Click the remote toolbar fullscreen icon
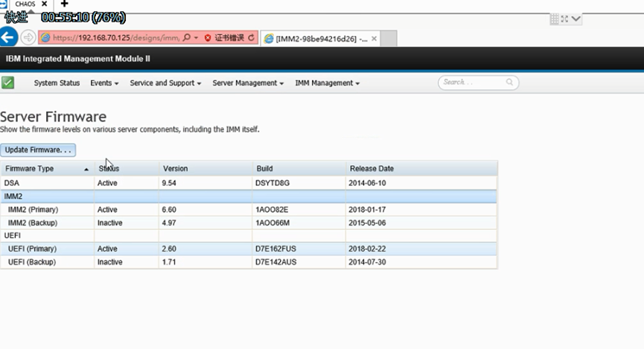This screenshot has width=644, height=349. pos(565,19)
